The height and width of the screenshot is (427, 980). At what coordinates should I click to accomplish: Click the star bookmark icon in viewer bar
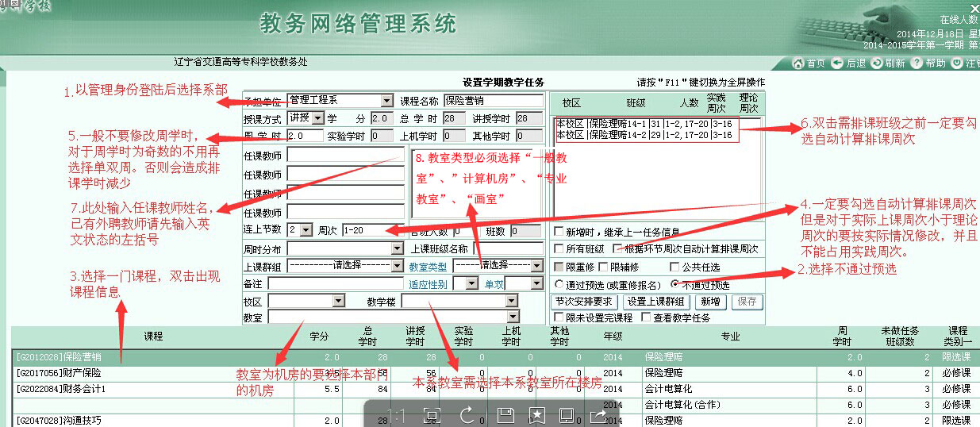click(536, 414)
